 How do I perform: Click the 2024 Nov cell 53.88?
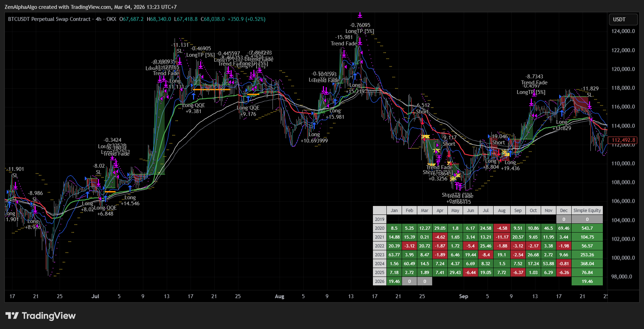pos(549,263)
